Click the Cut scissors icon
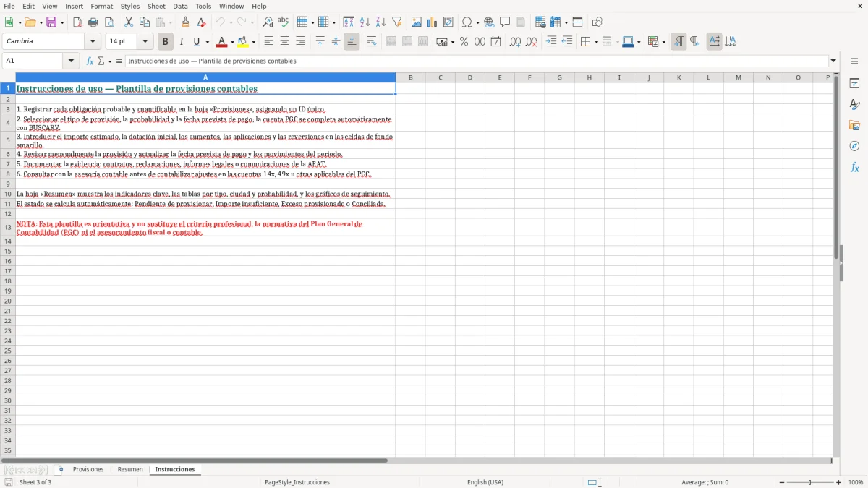The height and width of the screenshot is (488, 868). point(129,22)
